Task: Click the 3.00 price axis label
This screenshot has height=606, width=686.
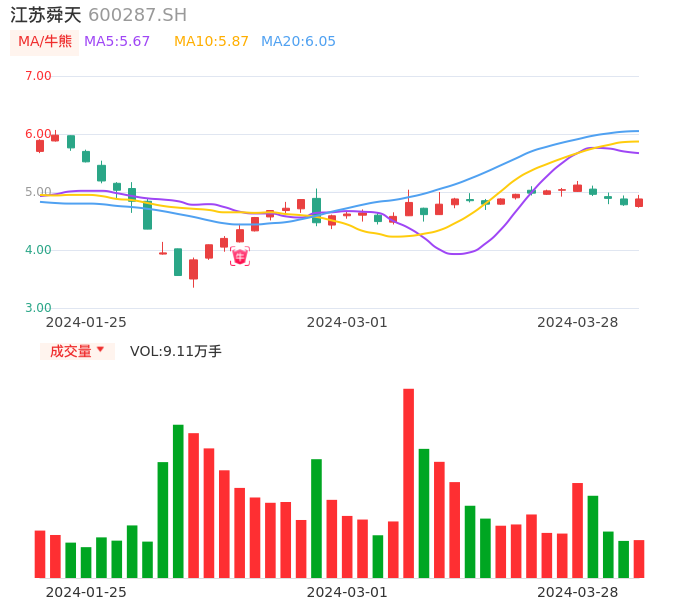Action: (x=38, y=308)
